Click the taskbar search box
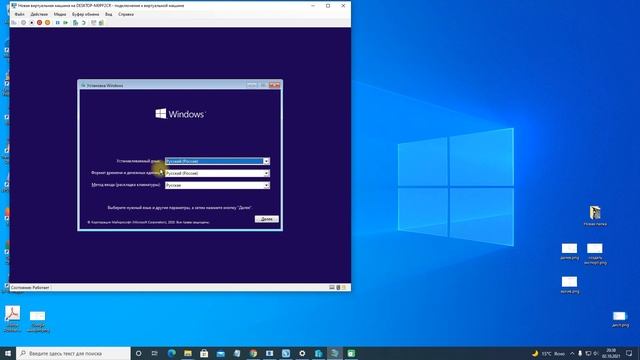 pos(73,353)
